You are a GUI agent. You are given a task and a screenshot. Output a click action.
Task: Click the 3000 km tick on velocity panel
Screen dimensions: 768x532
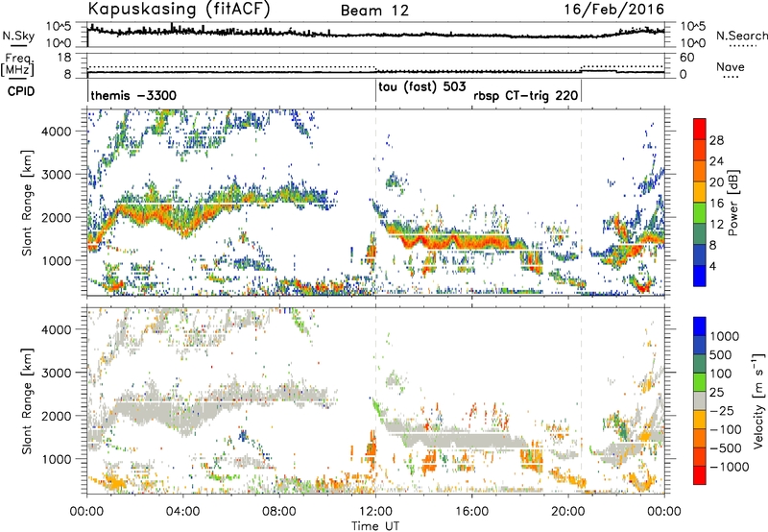[58, 373]
